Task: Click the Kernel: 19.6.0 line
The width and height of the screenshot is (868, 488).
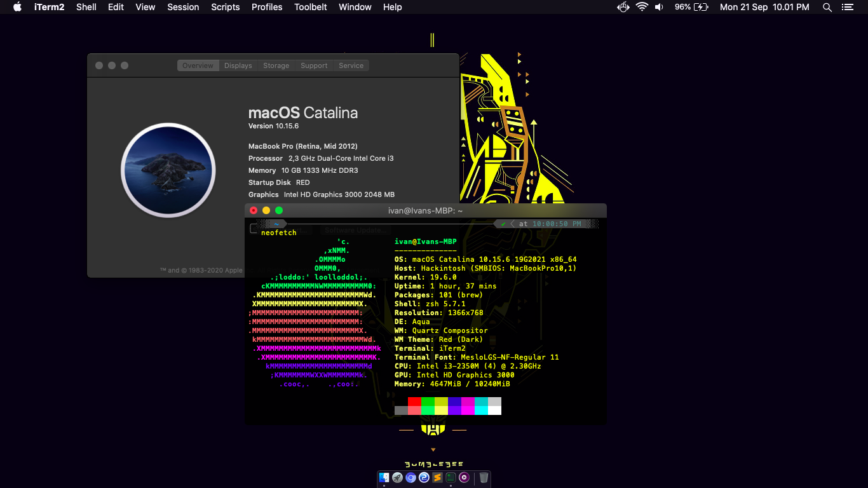Action: coord(426,277)
